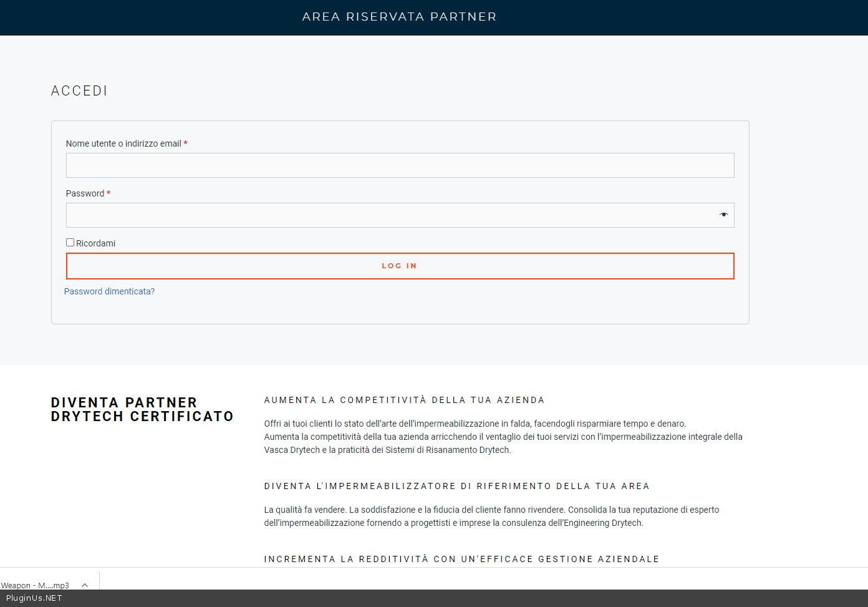The image size is (868, 607).
Task: Click the Incrementa la redditività heading
Action: click(x=461, y=559)
